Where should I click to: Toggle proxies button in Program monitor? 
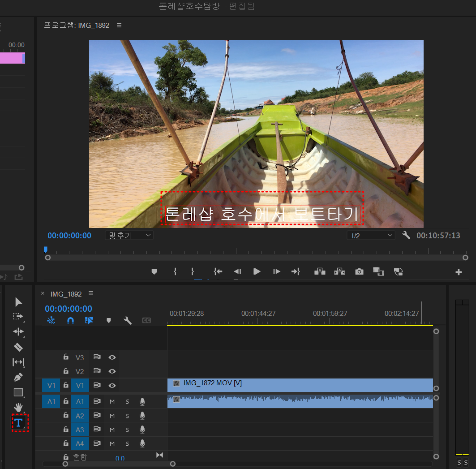click(398, 271)
